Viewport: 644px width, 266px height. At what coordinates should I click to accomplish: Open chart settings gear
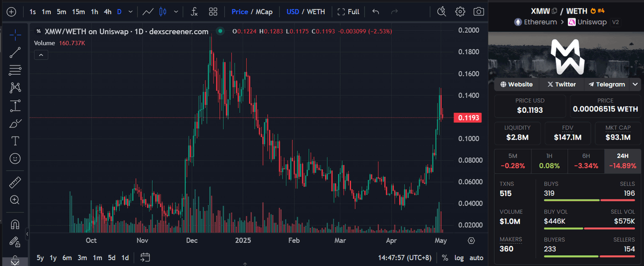[460, 11]
